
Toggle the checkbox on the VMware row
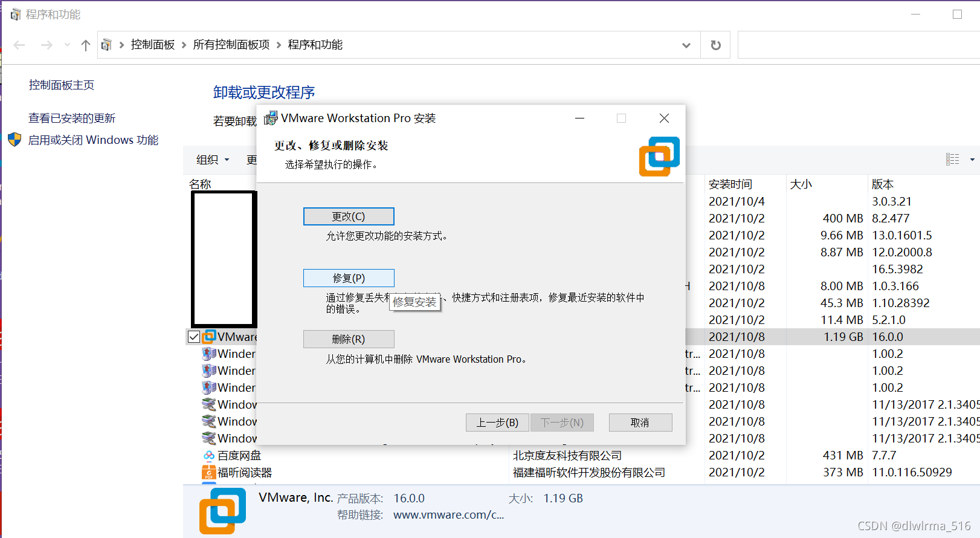(194, 337)
